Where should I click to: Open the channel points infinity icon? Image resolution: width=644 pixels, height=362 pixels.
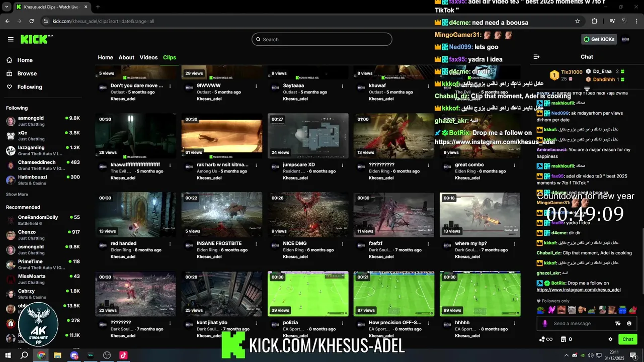546,339
